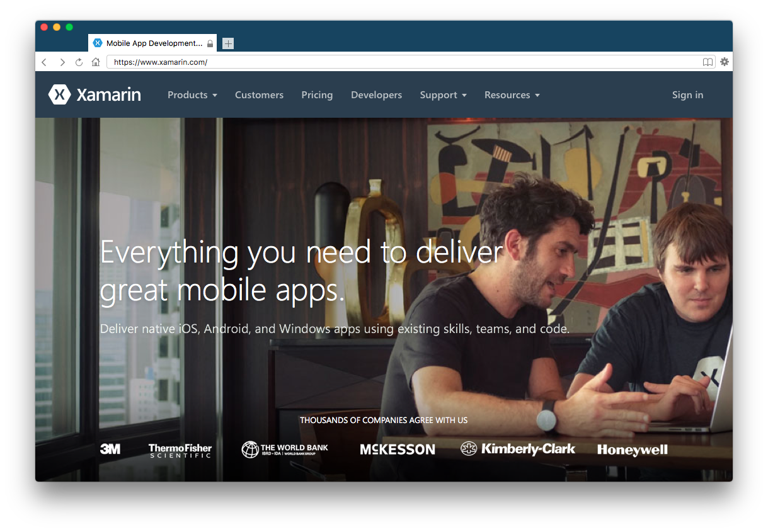Open the Developers page

376,95
